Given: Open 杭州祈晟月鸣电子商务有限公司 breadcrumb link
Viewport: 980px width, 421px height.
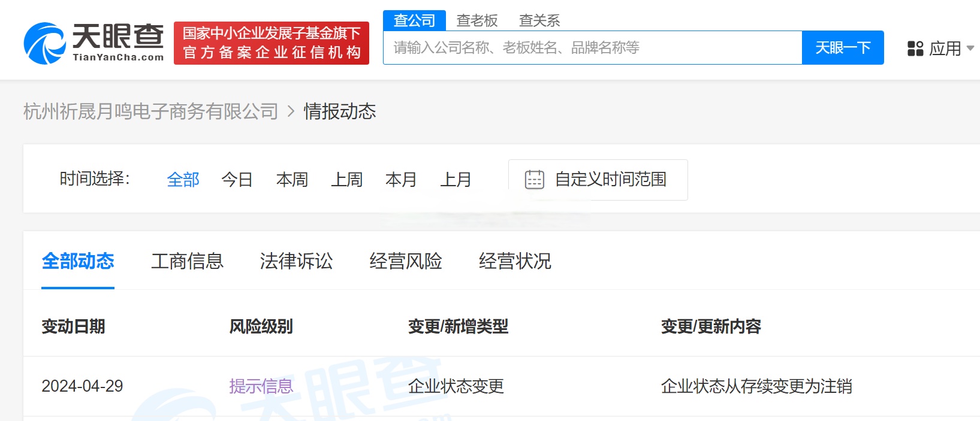Looking at the screenshot, I should click(150, 111).
